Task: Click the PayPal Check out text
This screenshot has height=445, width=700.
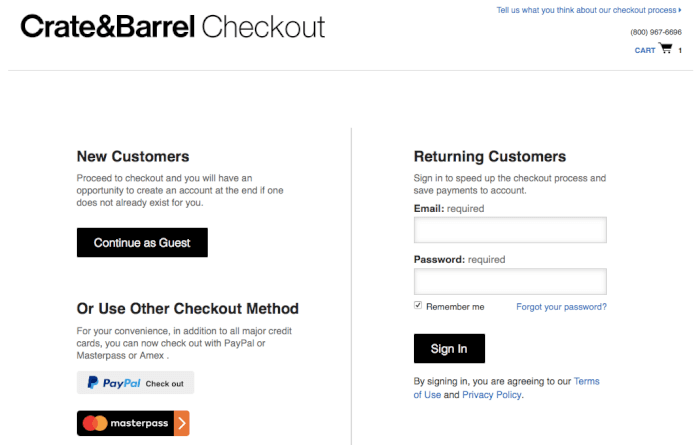Action: pos(165,384)
